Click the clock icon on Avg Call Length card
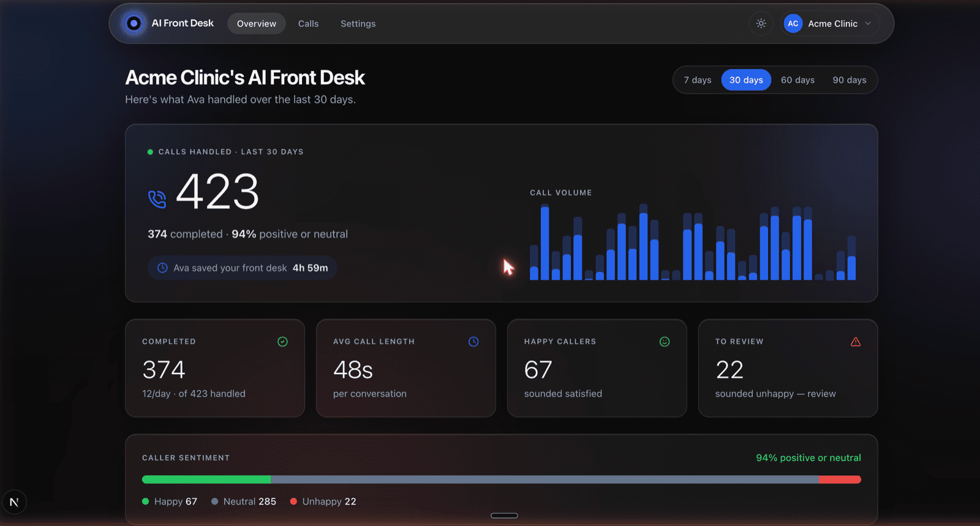This screenshot has height=526, width=980. (x=473, y=342)
